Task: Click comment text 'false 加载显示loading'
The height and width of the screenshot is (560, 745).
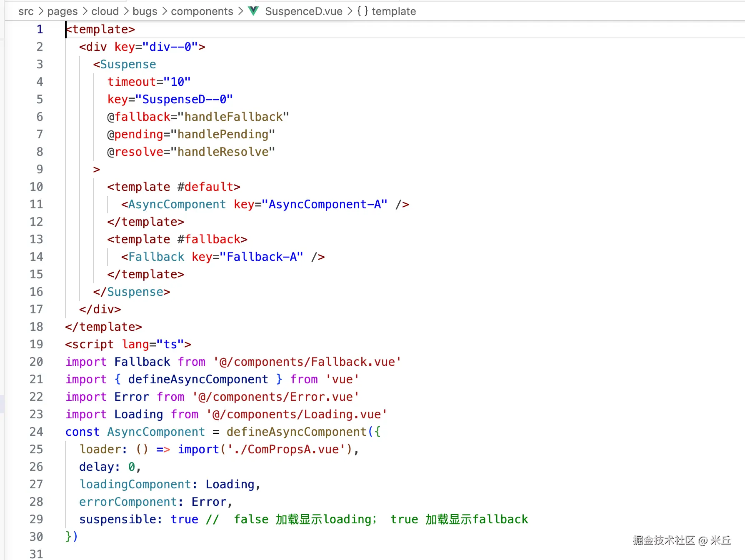Action: point(303,519)
